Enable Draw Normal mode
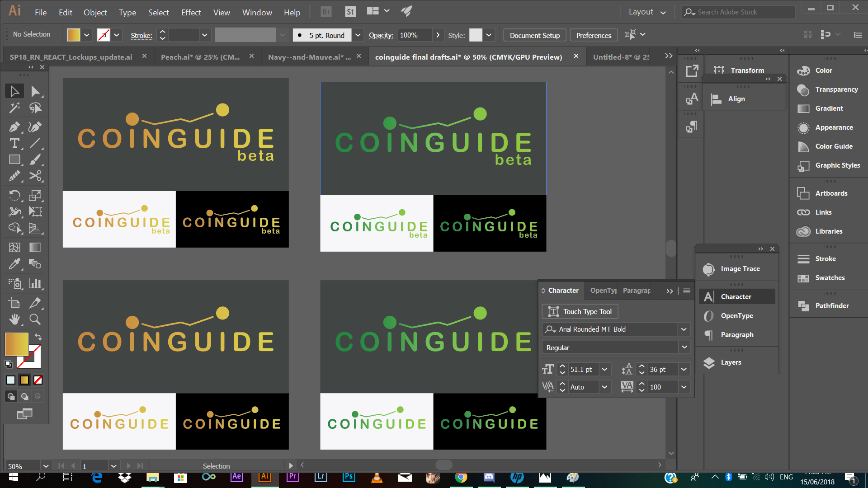Screen dimensions: 868x488 click(11, 397)
